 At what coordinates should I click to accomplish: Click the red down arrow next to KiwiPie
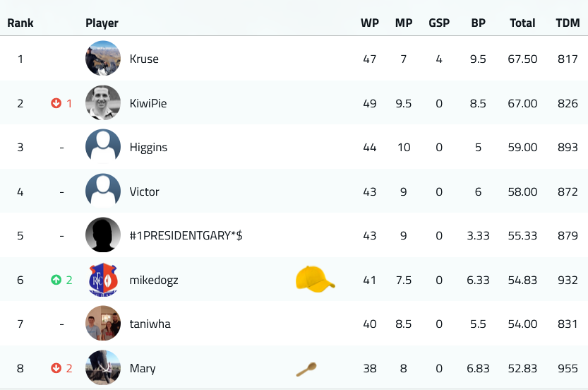point(56,103)
